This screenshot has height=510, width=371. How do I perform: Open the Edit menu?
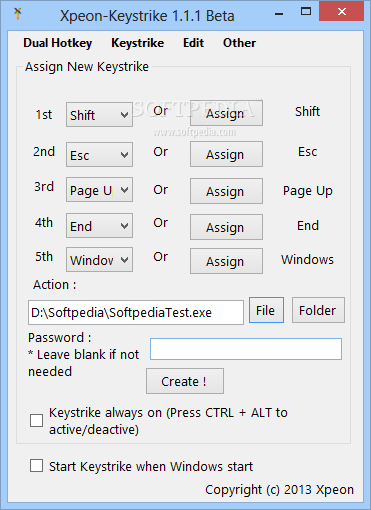pos(193,43)
